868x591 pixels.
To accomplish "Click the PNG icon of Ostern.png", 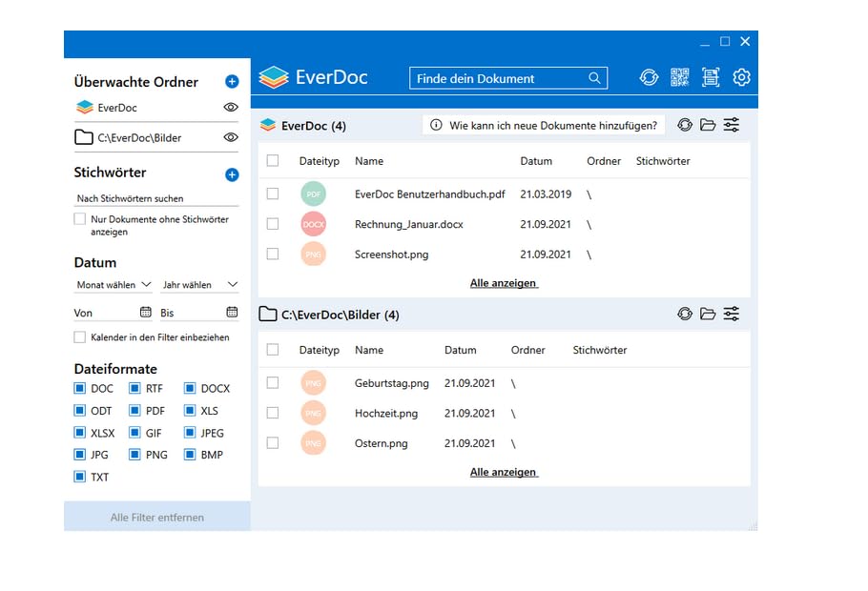I will click(x=313, y=443).
